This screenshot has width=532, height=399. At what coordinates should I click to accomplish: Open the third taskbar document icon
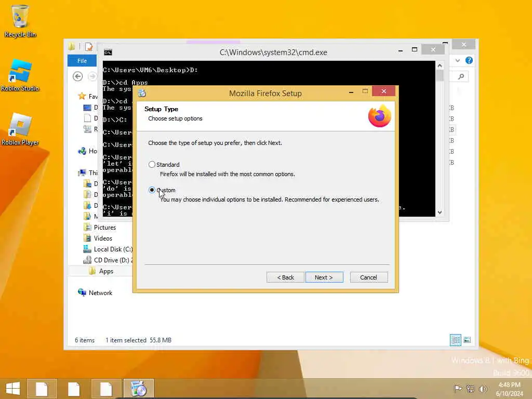point(106,389)
